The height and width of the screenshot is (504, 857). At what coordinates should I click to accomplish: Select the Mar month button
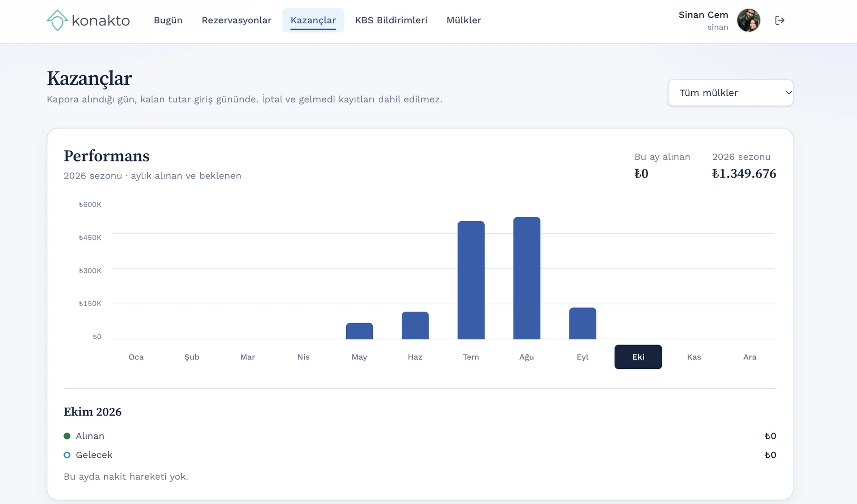pyautogui.click(x=248, y=357)
